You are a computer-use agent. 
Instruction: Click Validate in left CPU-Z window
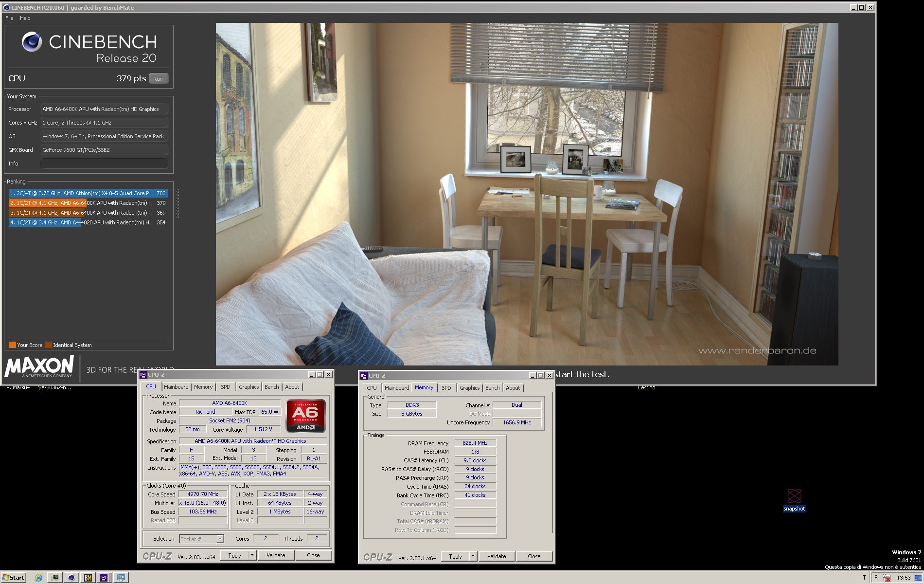[276, 555]
